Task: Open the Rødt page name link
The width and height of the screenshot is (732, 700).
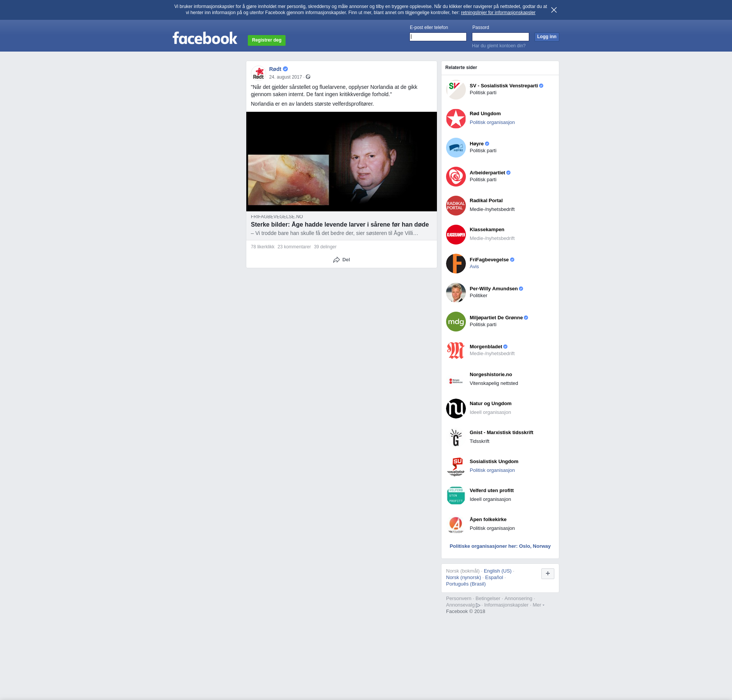Action: (275, 69)
